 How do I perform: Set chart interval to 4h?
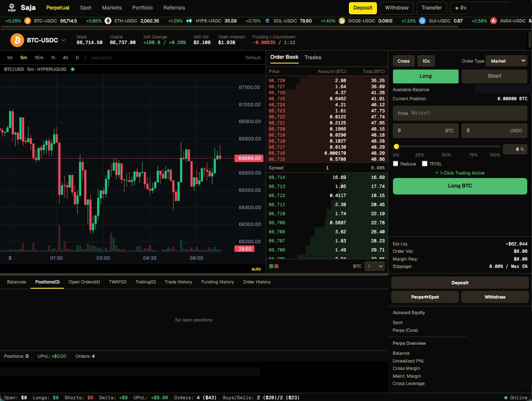click(x=65, y=57)
